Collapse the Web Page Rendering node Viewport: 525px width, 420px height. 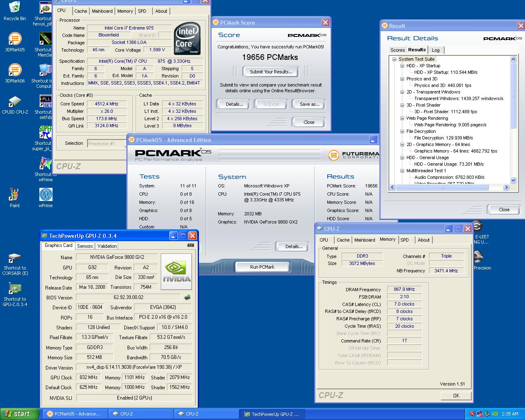[402, 118]
